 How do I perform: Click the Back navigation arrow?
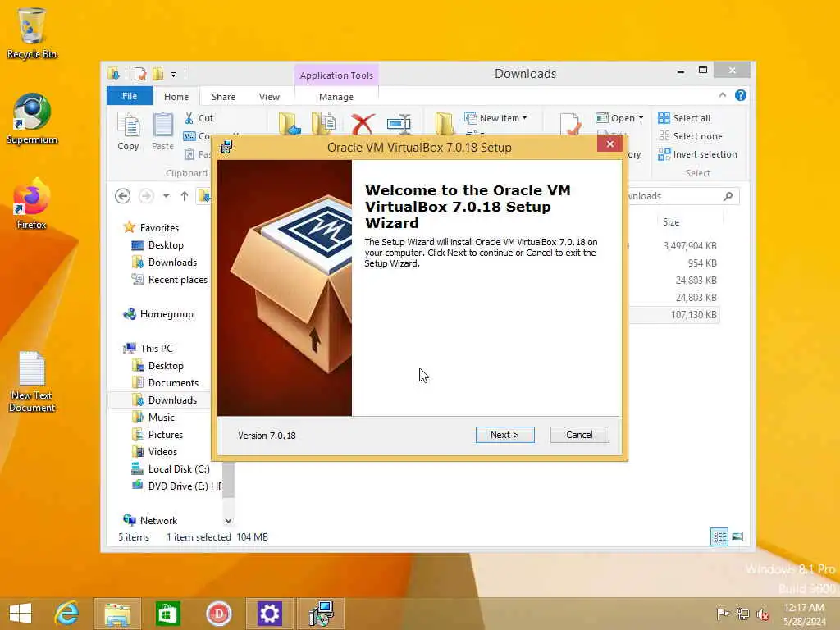pos(123,196)
